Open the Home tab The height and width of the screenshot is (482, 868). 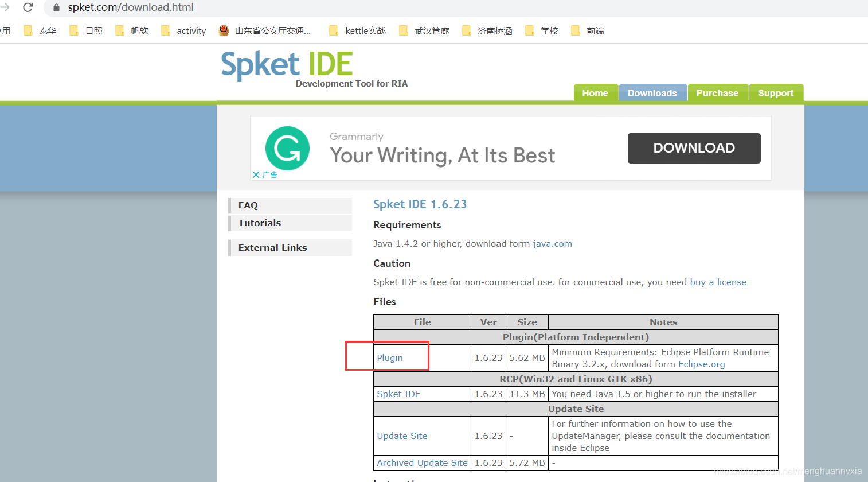[595, 92]
